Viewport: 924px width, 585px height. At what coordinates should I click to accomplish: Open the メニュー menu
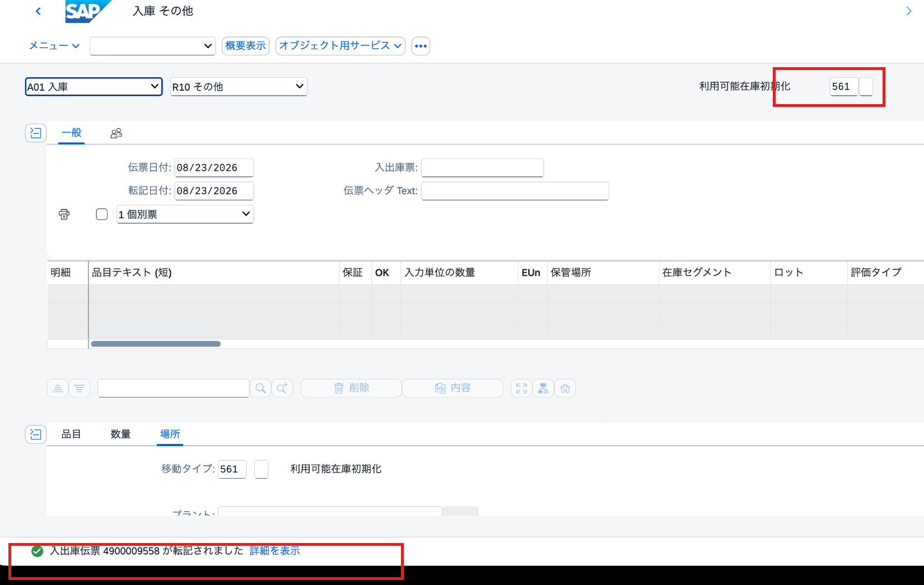pyautogui.click(x=54, y=46)
